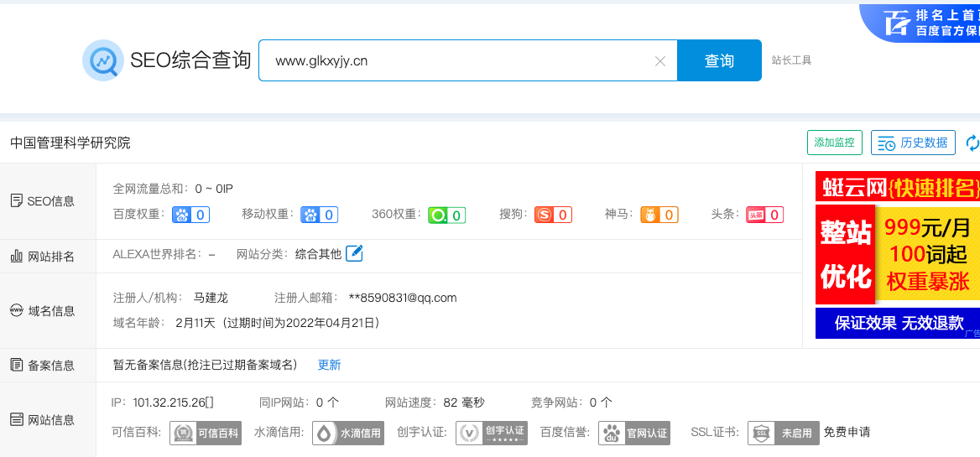This screenshot has width=980, height=457.
Task: Click the 备案信息 document icon
Action: tap(17, 365)
